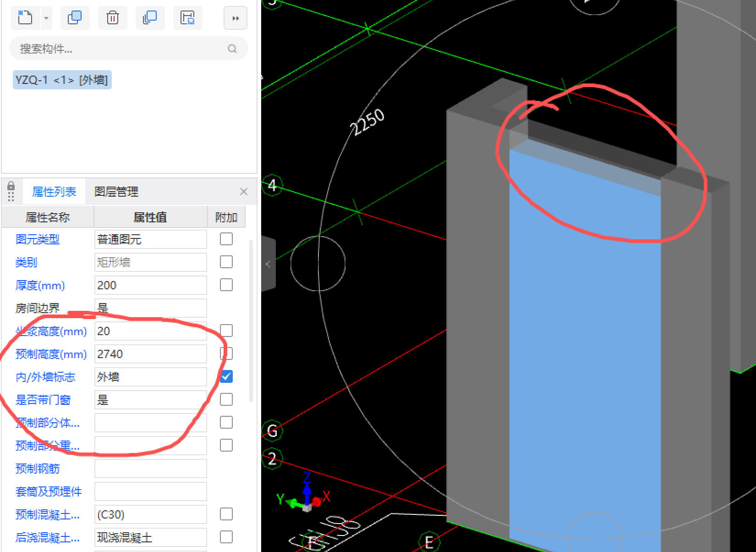Open the 是否带门窗 value field
756x552 pixels.
pyautogui.click(x=151, y=400)
